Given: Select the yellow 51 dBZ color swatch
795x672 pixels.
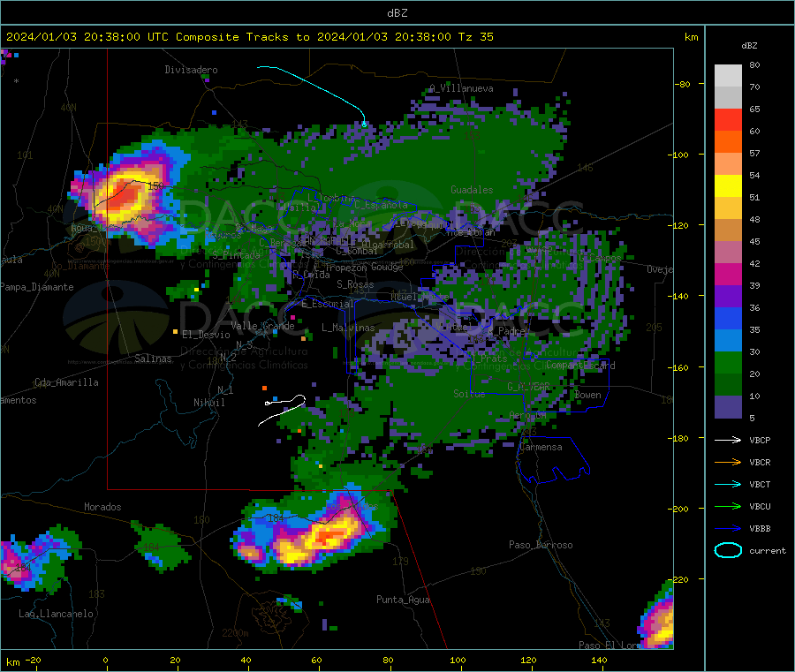Looking at the screenshot, I should pyautogui.click(x=728, y=186).
